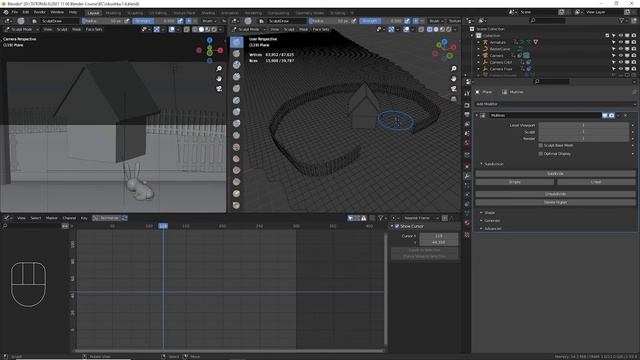Click Linear subdivision button
The height and width of the screenshot is (360, 640).
596,182
